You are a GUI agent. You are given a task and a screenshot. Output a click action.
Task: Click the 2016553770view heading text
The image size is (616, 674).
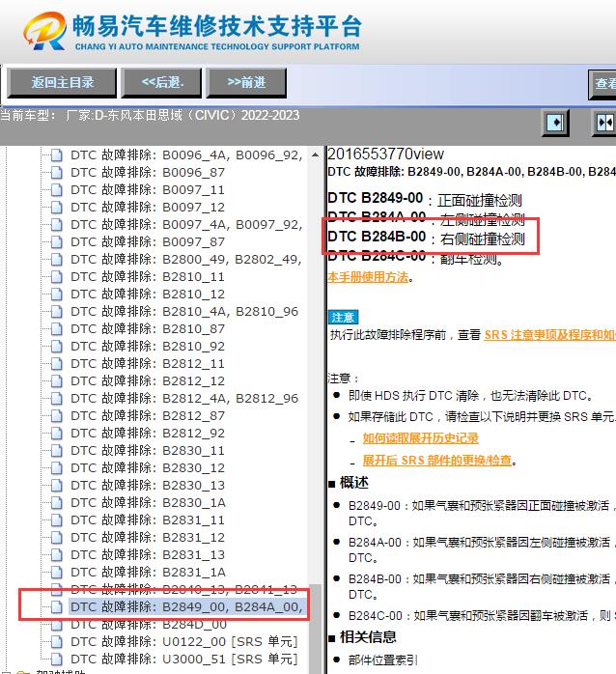tap(385, 154)
